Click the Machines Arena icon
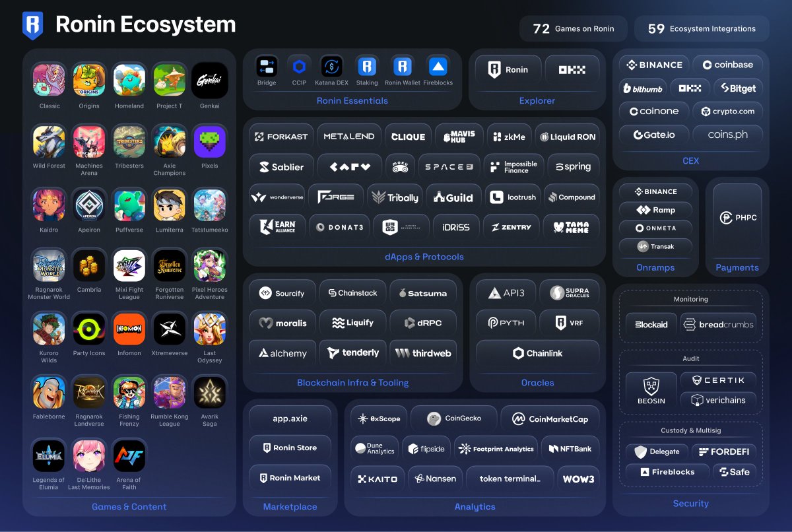The height and width of the screenshot is (532, 792). click(x=89, y=141)
